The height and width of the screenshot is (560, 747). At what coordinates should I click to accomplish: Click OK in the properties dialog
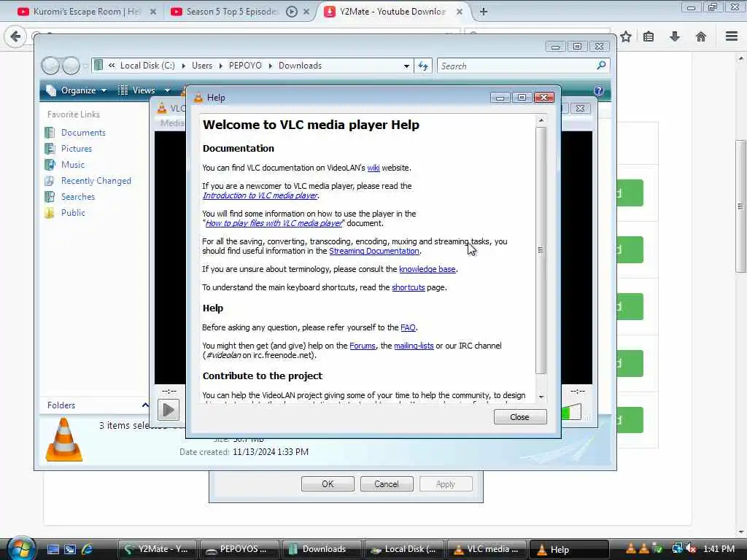(x=328, y=484)
